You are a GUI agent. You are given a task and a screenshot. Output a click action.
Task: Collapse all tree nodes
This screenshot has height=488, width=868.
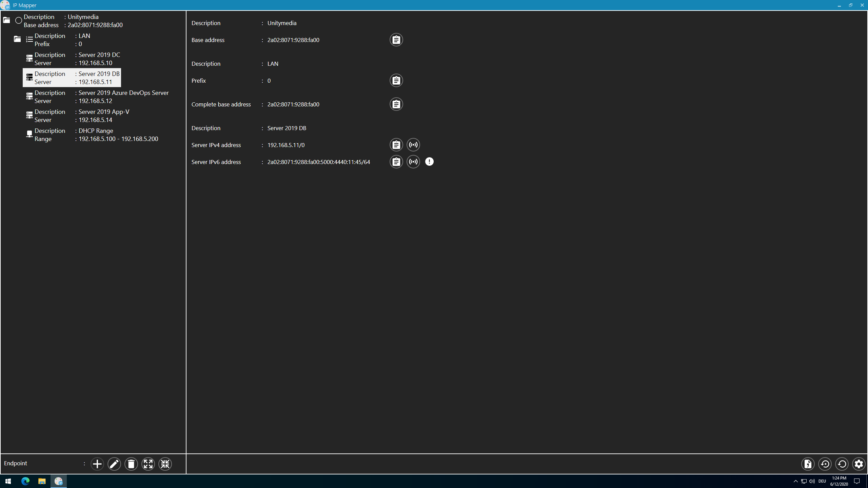[x=165, y=464]
